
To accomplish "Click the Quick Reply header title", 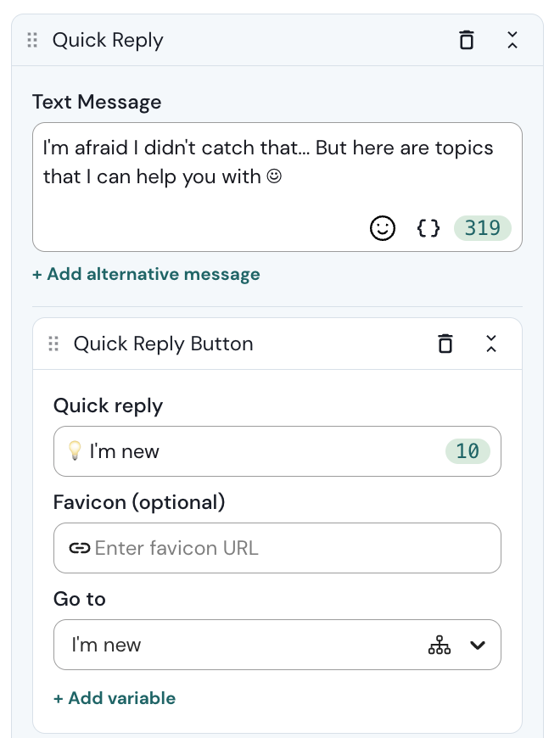I will click(x=108, y=40).
